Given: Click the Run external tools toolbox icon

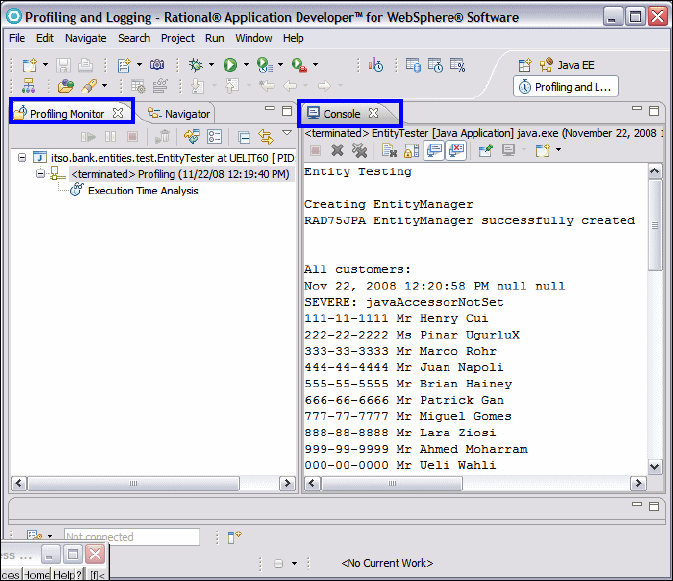Looking at the screenshot, I should click(x=299, y=65).
